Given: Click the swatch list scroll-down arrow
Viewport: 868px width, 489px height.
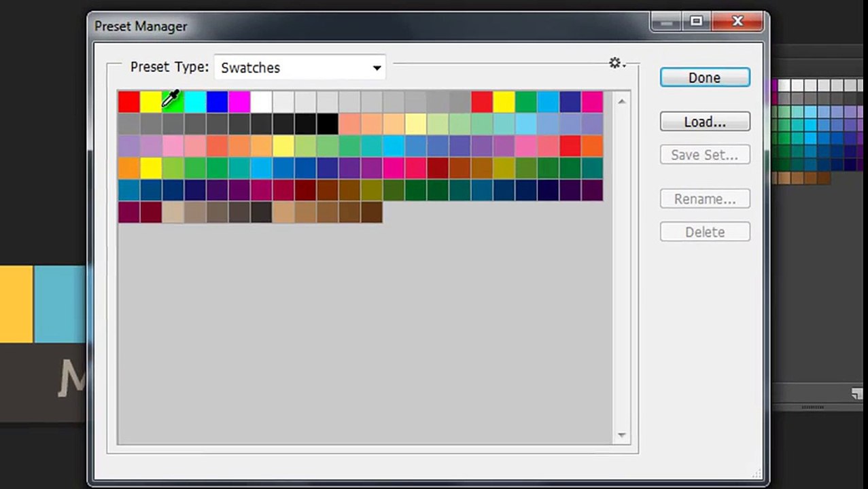Looking at the screenshot, I should click(x=621, y=435).
